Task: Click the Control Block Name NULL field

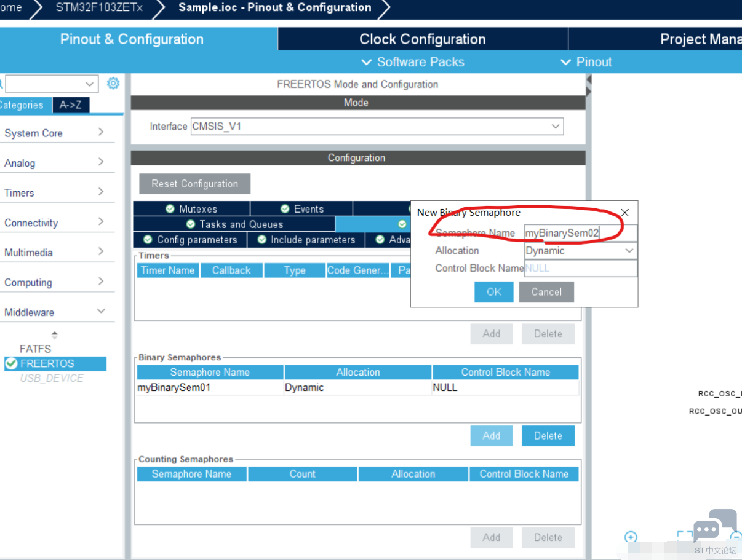Action: pos(581,268)
